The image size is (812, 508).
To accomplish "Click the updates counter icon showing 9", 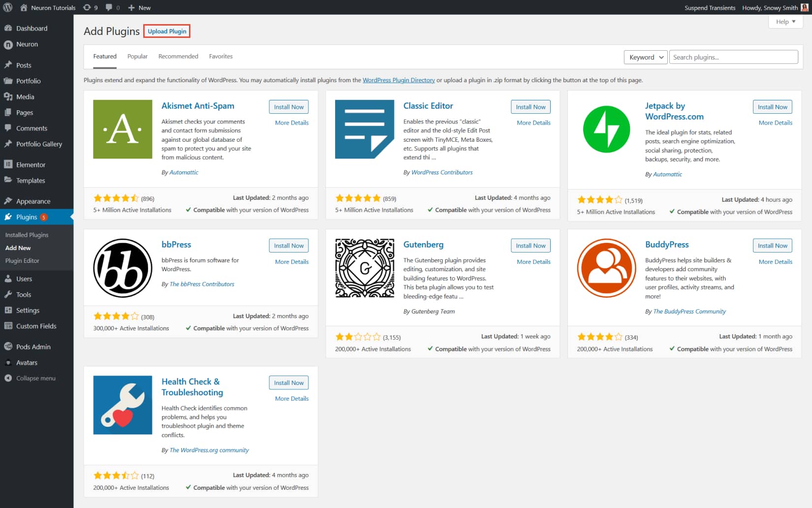I will pos(87,7).
